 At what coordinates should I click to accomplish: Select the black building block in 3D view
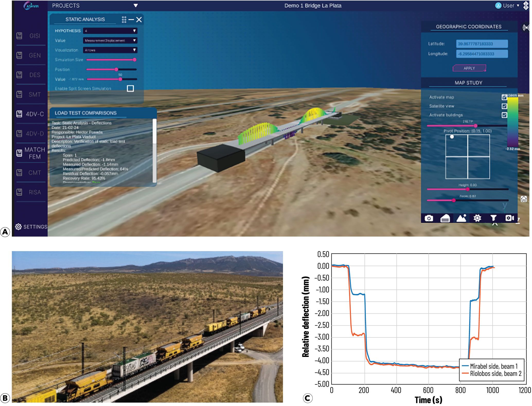point(221,158)
